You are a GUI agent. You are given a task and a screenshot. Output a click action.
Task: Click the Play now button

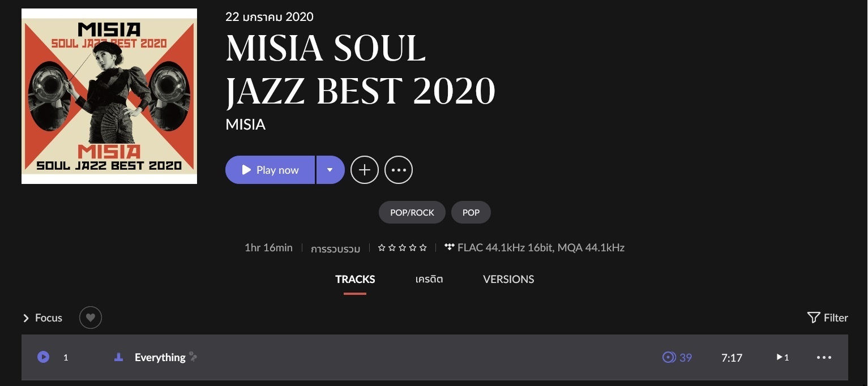coord(270,170)
